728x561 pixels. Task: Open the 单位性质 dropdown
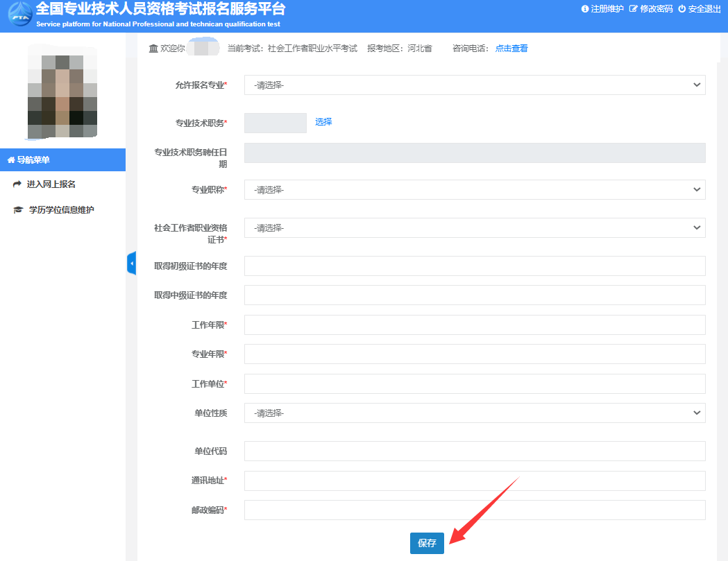(x=474, y=413)
